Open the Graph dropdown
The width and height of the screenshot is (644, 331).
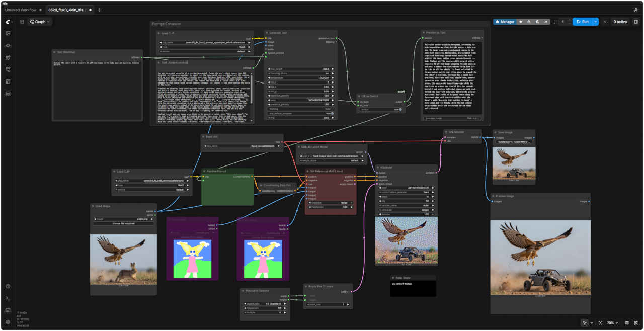click(40, 22)
